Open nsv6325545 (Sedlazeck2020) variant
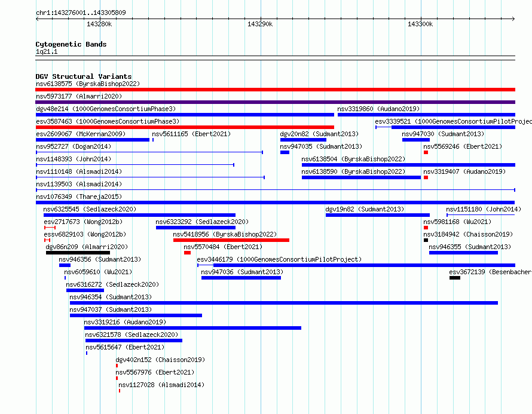The image size is (532, 414). tap(90, 209)
